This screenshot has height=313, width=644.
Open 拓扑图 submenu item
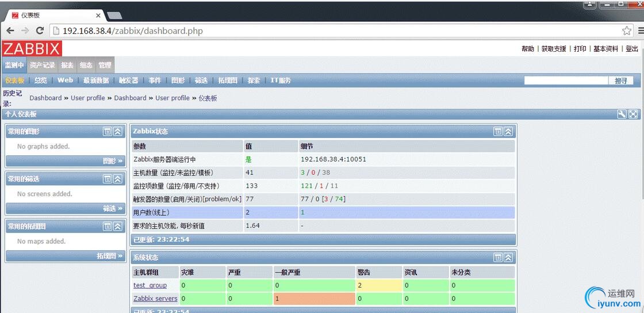click(228, 81)
